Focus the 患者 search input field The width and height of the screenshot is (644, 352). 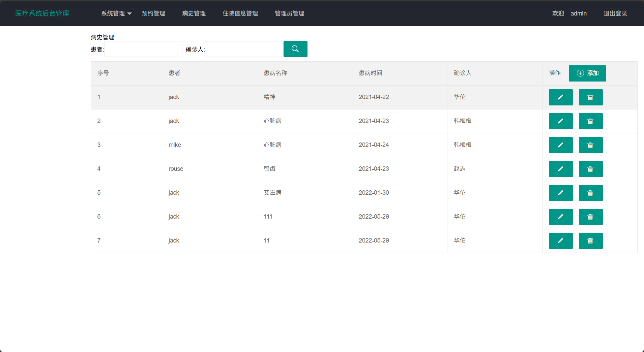click(143, 49)
